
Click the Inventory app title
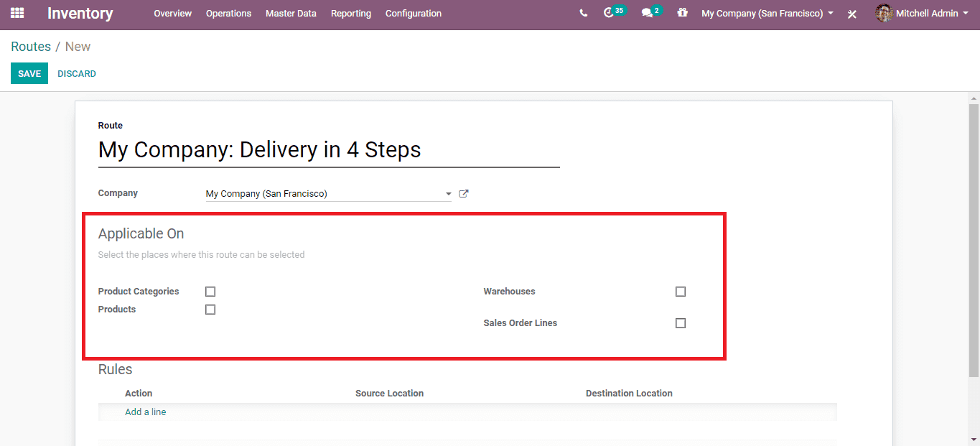[x=80, y=14]
